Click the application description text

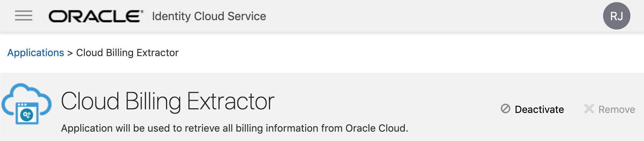pos(235,128)
